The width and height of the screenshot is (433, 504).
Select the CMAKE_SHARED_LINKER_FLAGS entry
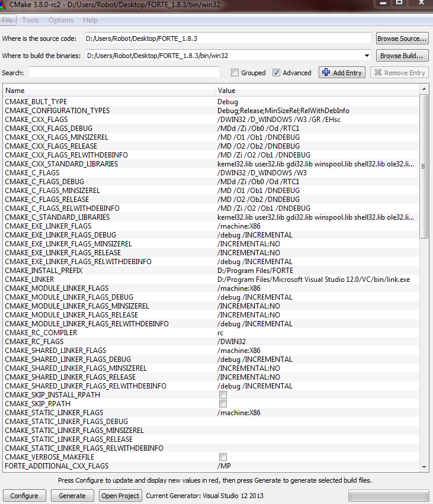pyautogui.click(x=55, y=351)
